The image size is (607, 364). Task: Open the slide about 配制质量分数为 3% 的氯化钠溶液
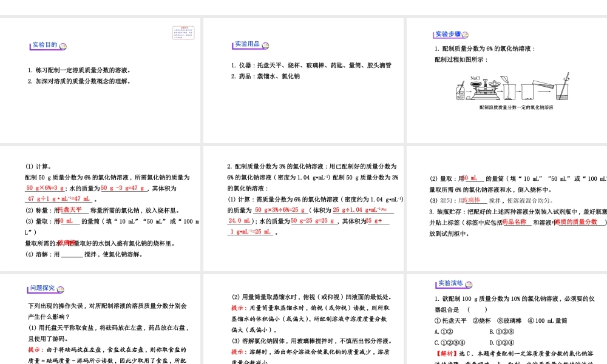click(303, 209)
